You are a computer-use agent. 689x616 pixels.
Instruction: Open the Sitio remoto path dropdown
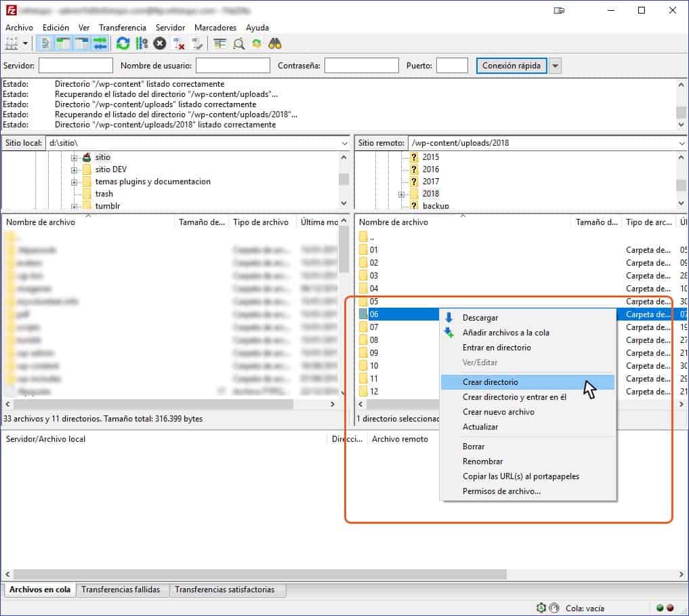click(683, 143)
